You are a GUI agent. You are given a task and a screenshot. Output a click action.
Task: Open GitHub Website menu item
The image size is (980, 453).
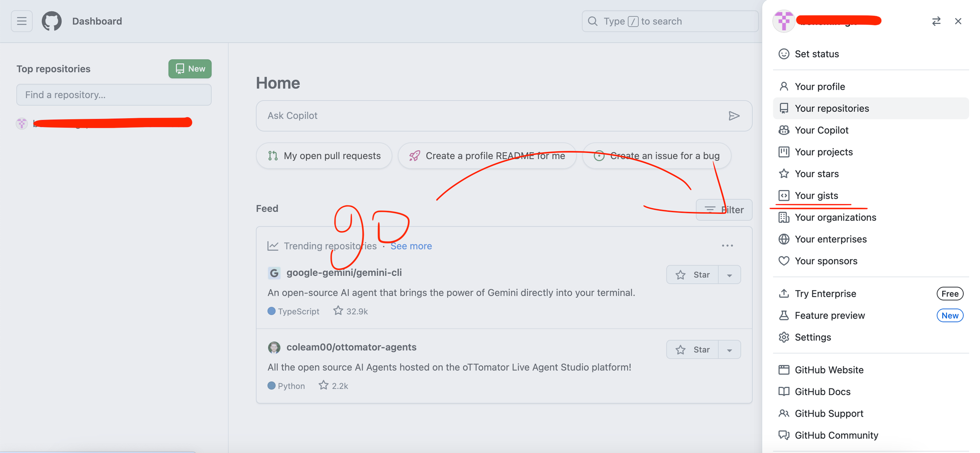click(871, 370)
